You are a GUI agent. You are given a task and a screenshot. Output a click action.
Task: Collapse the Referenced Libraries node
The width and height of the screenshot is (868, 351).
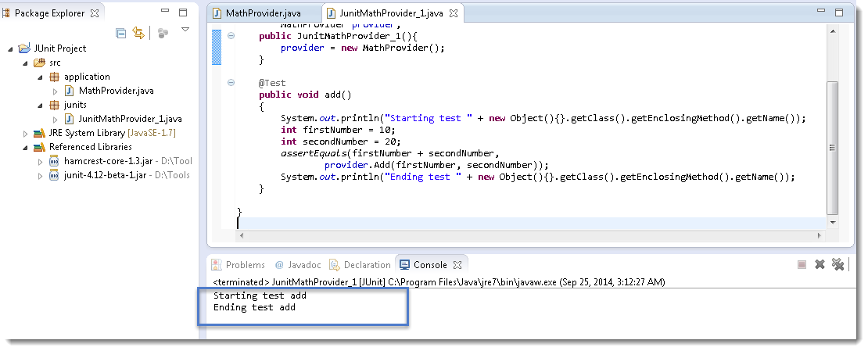point(26,147)
